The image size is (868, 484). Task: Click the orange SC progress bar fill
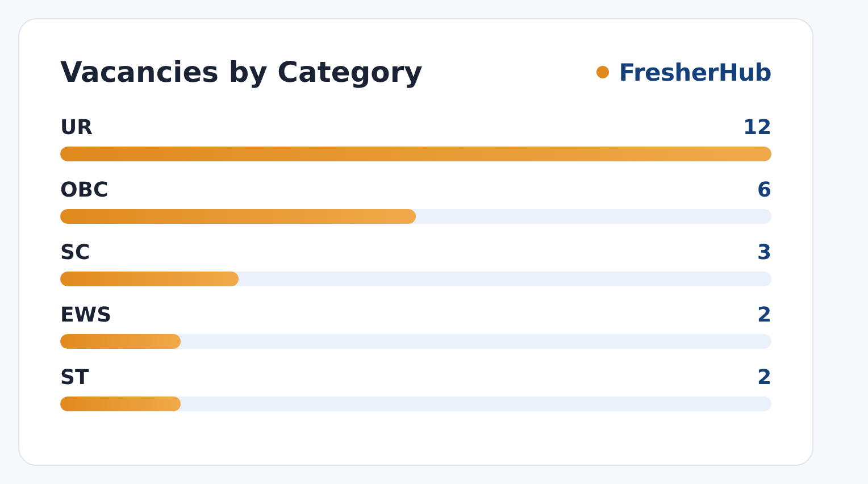point(149,279)
